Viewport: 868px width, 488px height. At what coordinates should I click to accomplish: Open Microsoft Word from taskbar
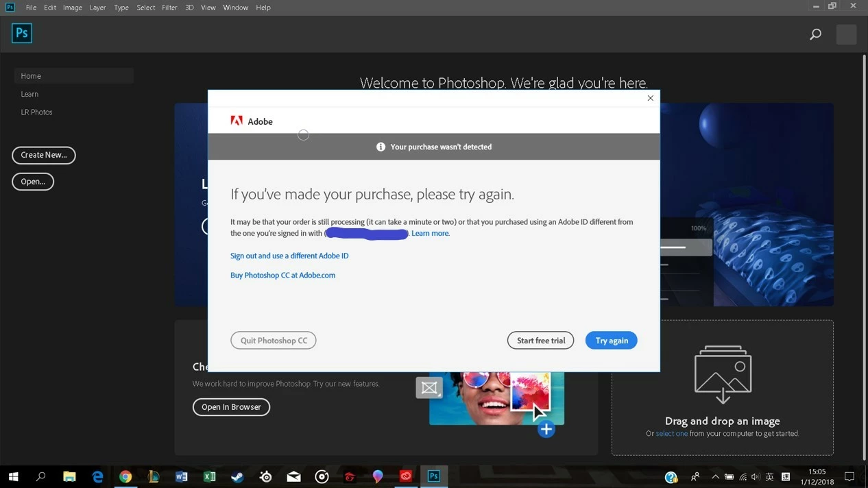pyautogui.click(x=182, y=476)
